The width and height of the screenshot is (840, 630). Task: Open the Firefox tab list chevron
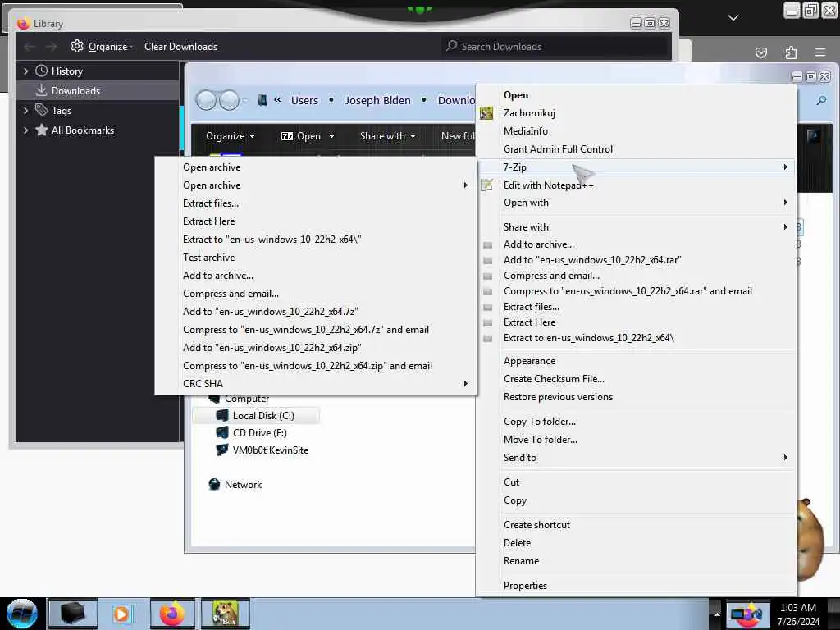tap(733, 18)
